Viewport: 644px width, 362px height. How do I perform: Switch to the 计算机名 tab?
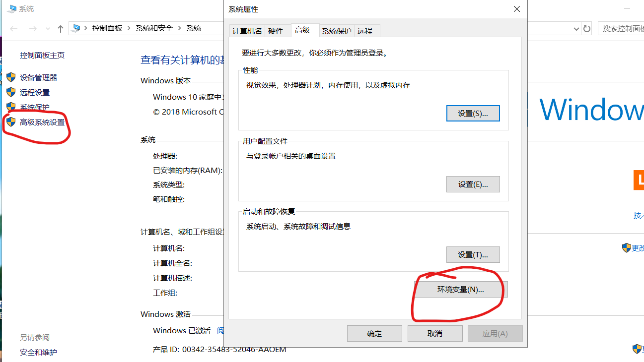(x=247, y=30)
